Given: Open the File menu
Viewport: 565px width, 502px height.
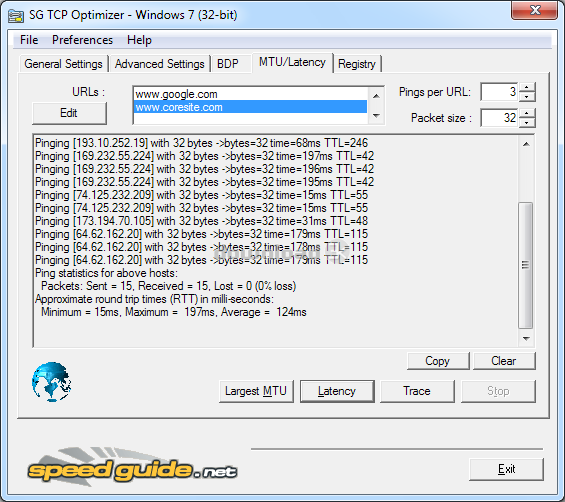Looking at the screenshot, I should pyautogui.click(x=29, y=40).
